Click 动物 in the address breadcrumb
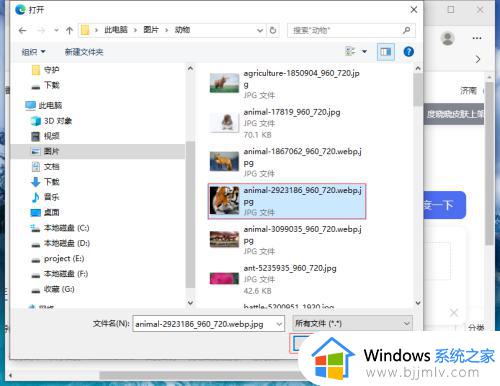This screenshot has height=386, width=500. pyautogui.click(x=182, y=30)
